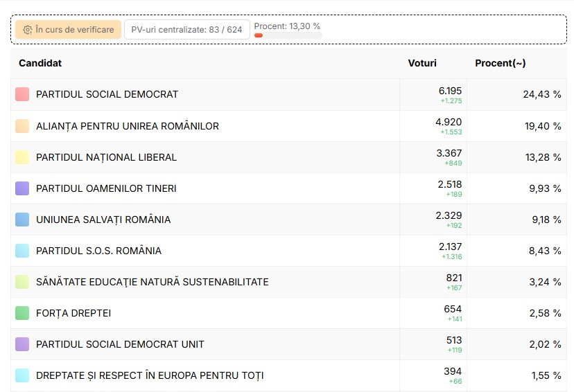Select the 'PARTIDUL SOCIAL DEMOCRAT' row name
This screenshot has width=574, height=392.
pos(107,94)
